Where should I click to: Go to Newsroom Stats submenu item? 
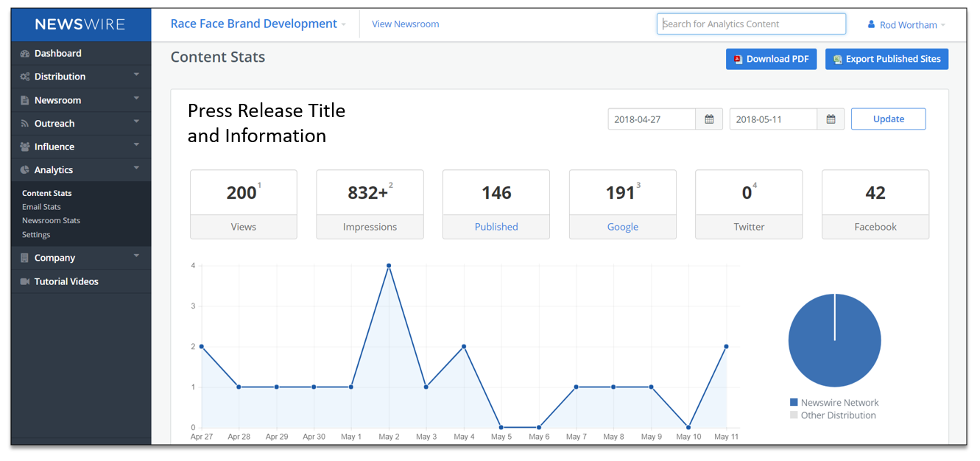[51, 220]
